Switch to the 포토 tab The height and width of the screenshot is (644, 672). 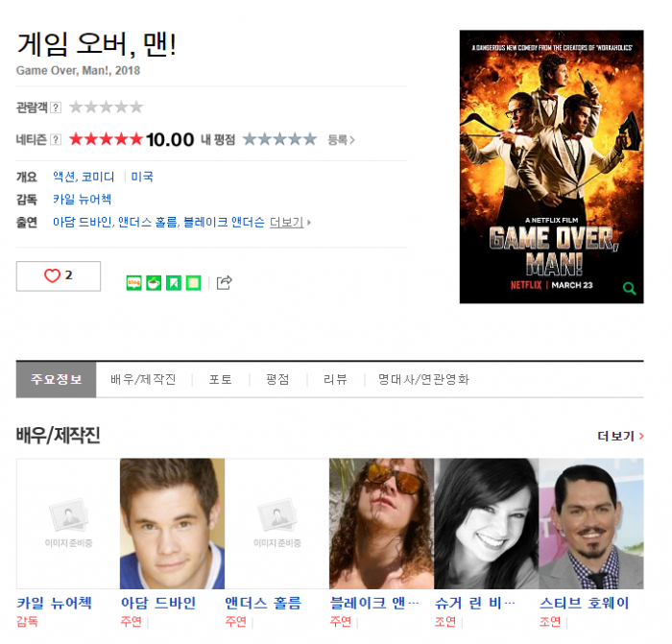(x=220, y=379)
